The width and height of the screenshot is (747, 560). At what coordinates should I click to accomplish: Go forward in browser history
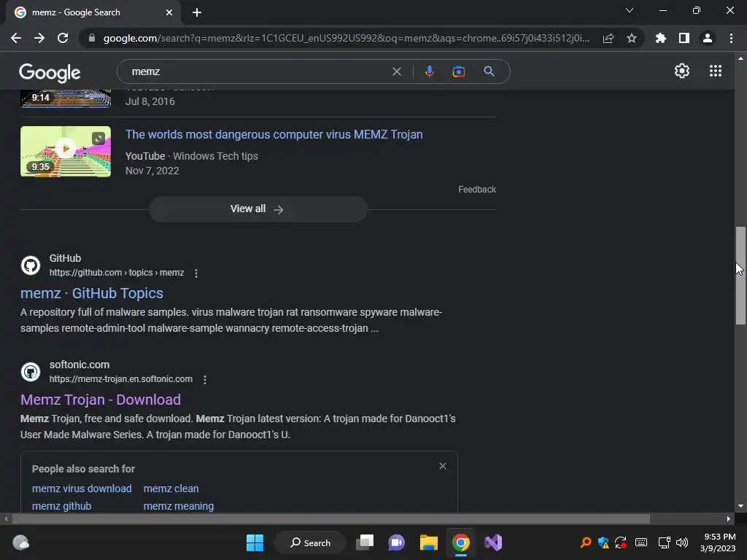click(39, 38)
